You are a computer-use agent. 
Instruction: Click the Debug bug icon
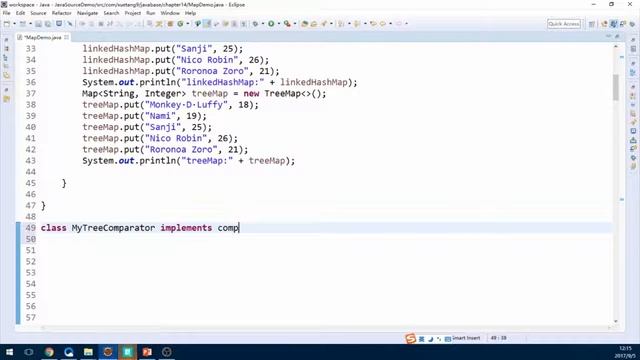255,24
